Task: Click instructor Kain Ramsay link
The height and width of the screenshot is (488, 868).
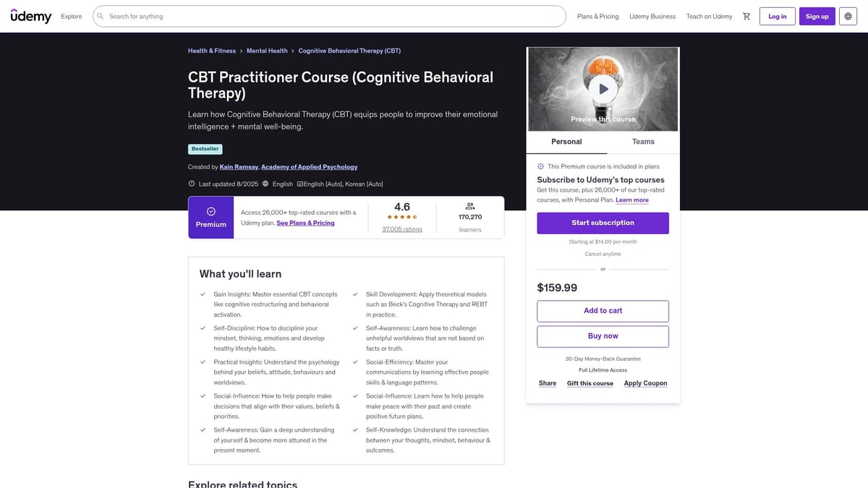Action: click(x=239, y=166)
